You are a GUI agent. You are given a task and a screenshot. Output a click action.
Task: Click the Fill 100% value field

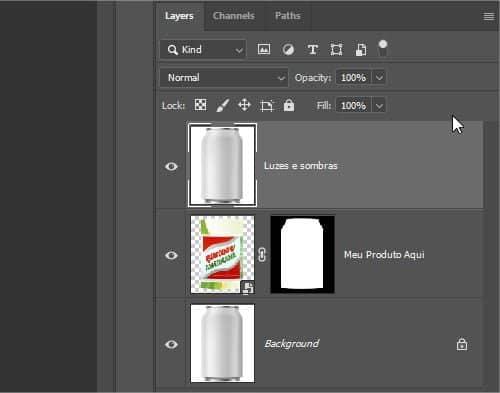tap(354, 106)
